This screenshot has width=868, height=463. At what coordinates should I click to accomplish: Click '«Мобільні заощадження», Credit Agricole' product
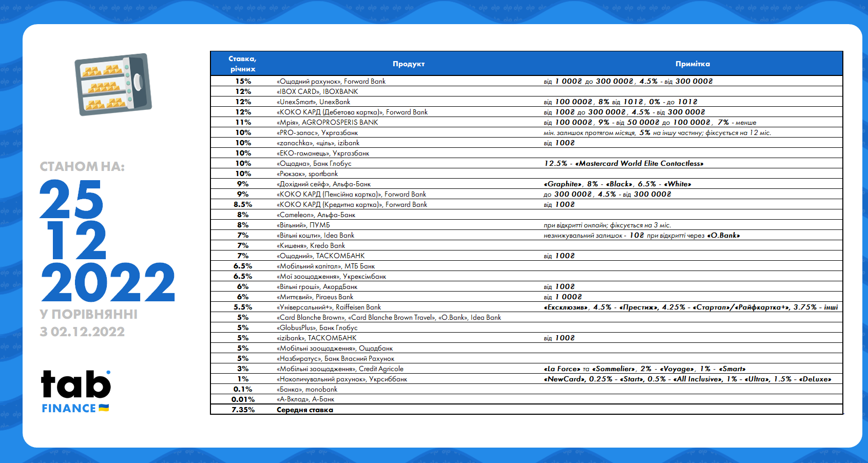point(340,369)
